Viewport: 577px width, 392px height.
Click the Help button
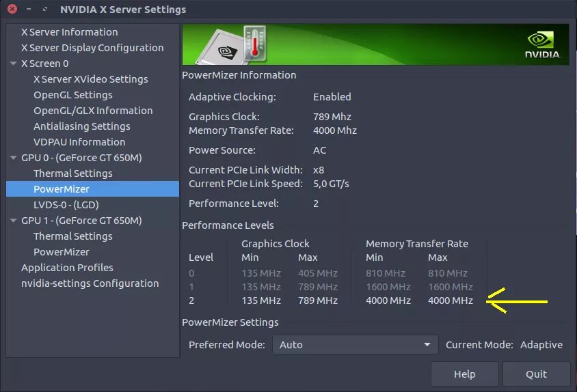[x=465, y=374]
